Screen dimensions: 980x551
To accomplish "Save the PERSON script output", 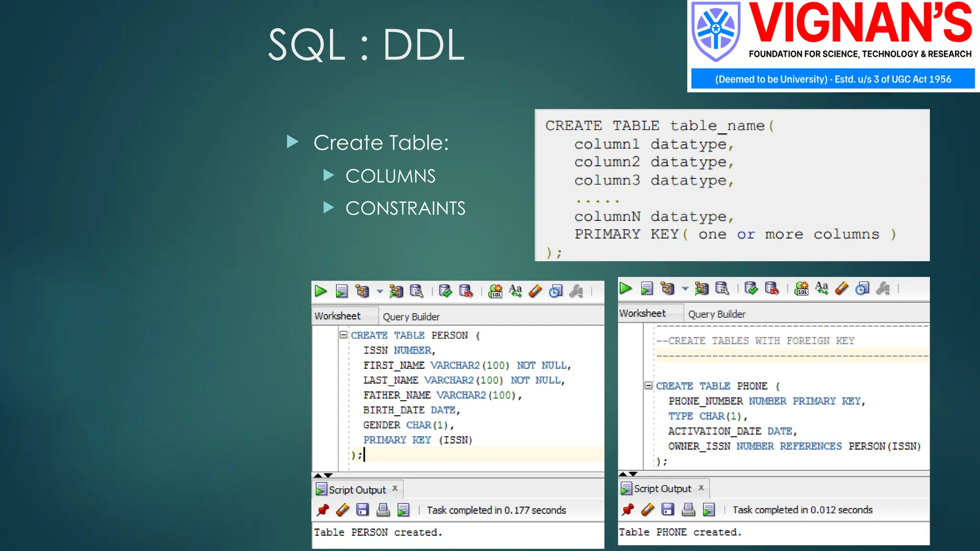I will click(x=363, y=510).
